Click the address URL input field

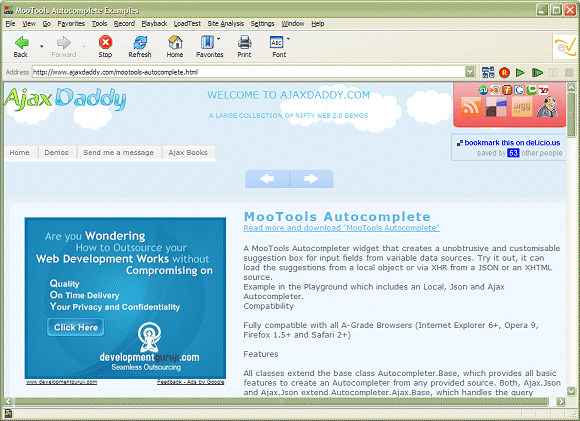(x=248, y=72)
